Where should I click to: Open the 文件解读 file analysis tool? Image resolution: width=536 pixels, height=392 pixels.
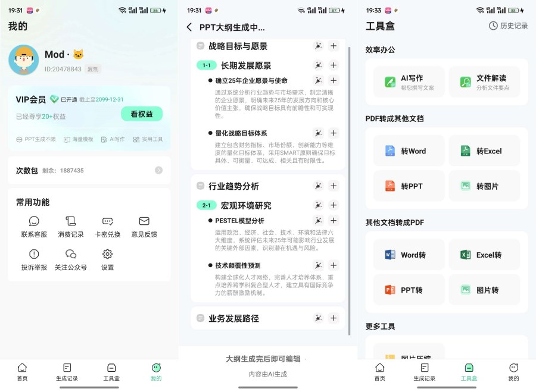485,80
